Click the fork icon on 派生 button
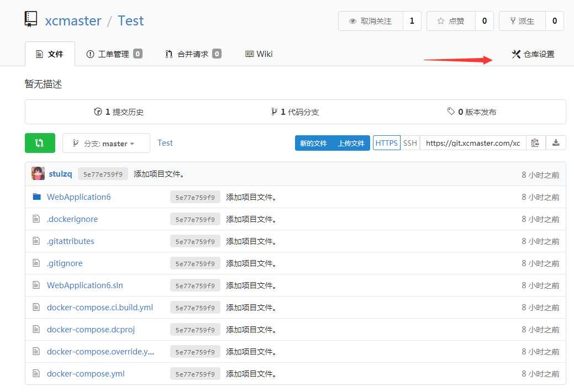 click(513, 21)
